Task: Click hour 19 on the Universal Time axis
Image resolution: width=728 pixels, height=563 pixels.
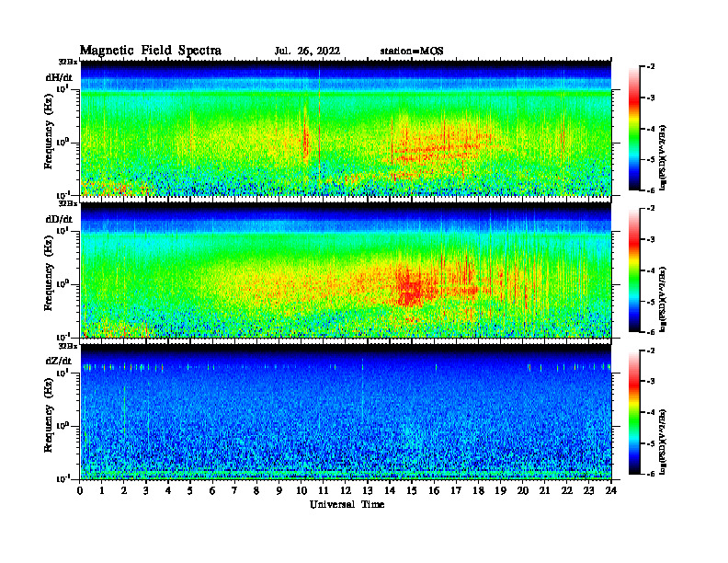Action: (x=500, y=490)
